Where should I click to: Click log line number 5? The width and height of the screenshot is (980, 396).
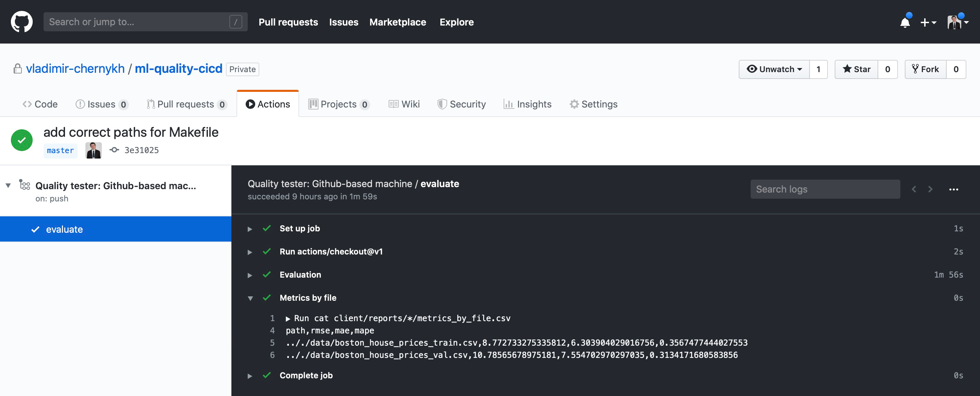pyautogui.click(x=272, y=343)
